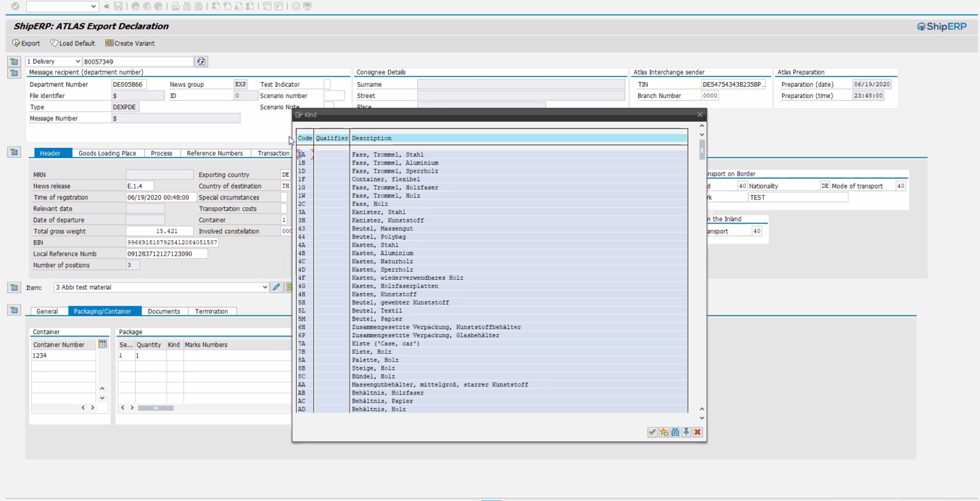Click the section icon left of Item label

[x=13, y=287]
